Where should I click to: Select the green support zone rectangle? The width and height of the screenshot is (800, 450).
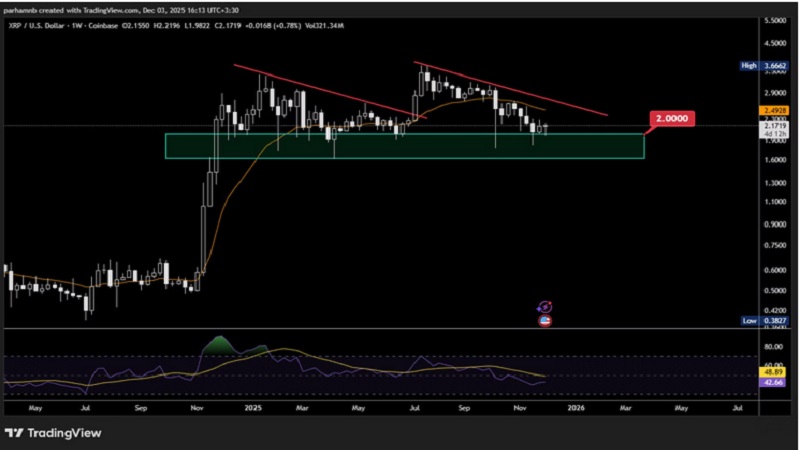pos(404,146)
